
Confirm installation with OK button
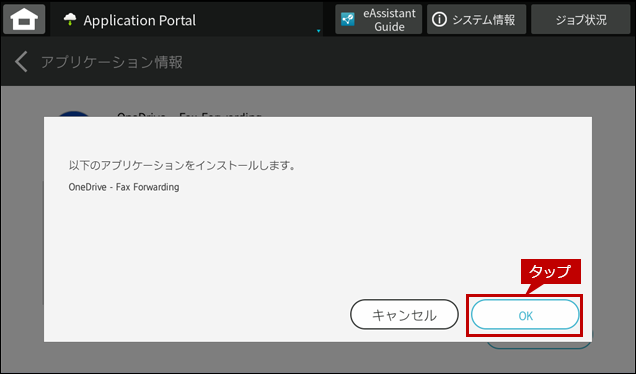(x=525, y=315)
